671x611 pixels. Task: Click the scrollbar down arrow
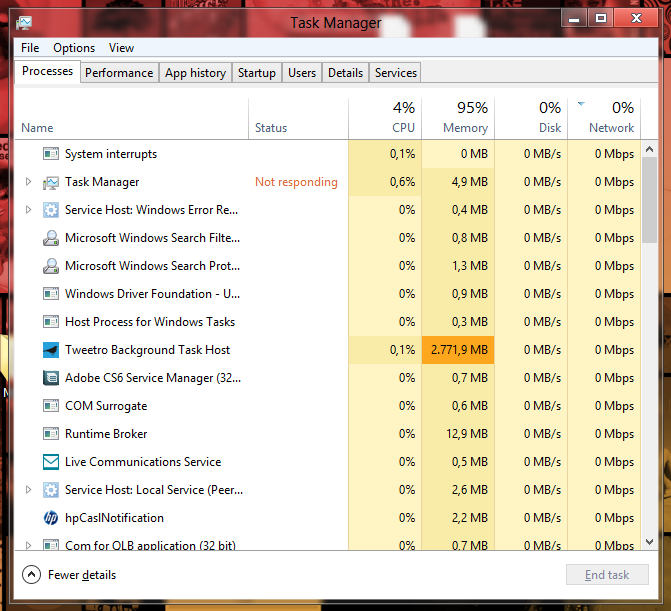pyautogui.click(x=650, y=542)
